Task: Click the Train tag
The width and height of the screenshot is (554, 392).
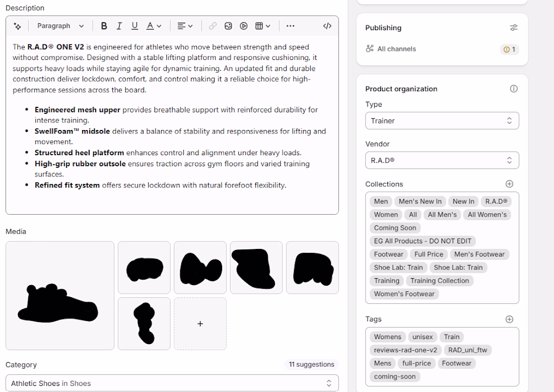Action: coord(452,337)
